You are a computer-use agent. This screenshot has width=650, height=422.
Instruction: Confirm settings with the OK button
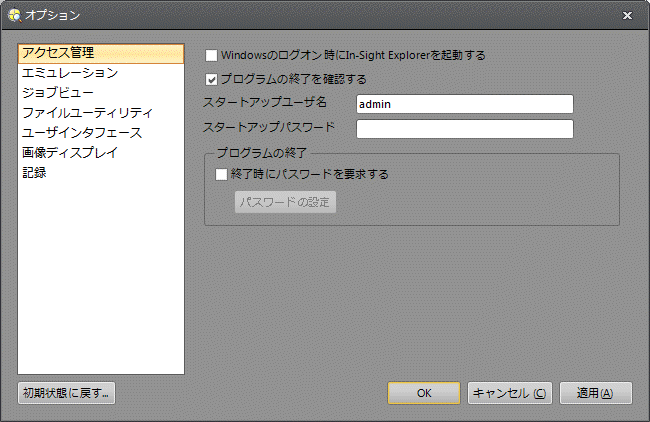point(424,393)
